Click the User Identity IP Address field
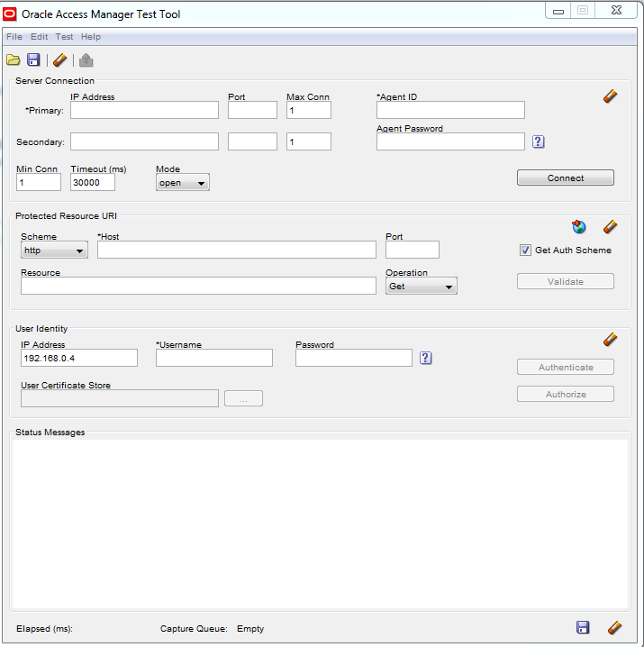 79,358
